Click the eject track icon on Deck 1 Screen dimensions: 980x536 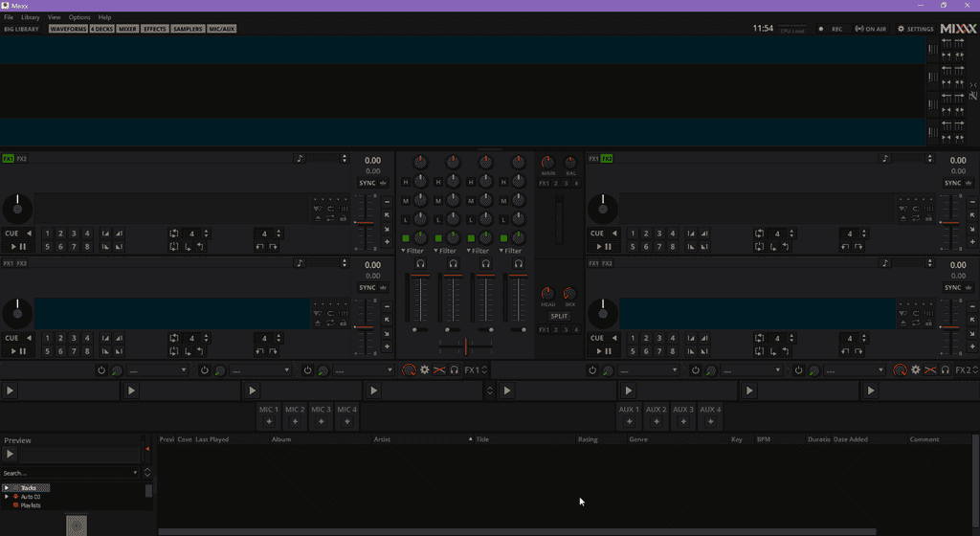[318, 218]
